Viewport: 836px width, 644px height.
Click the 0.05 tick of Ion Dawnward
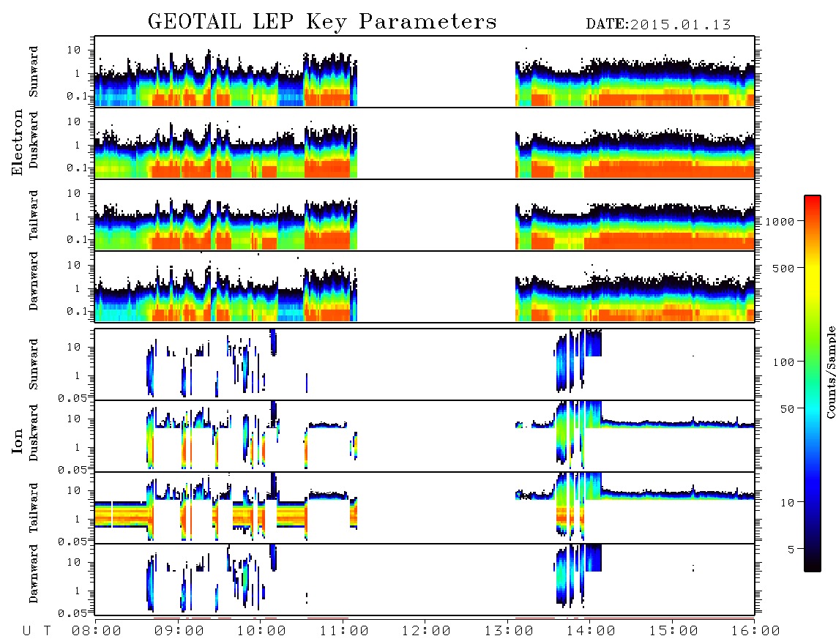[72, 613]
